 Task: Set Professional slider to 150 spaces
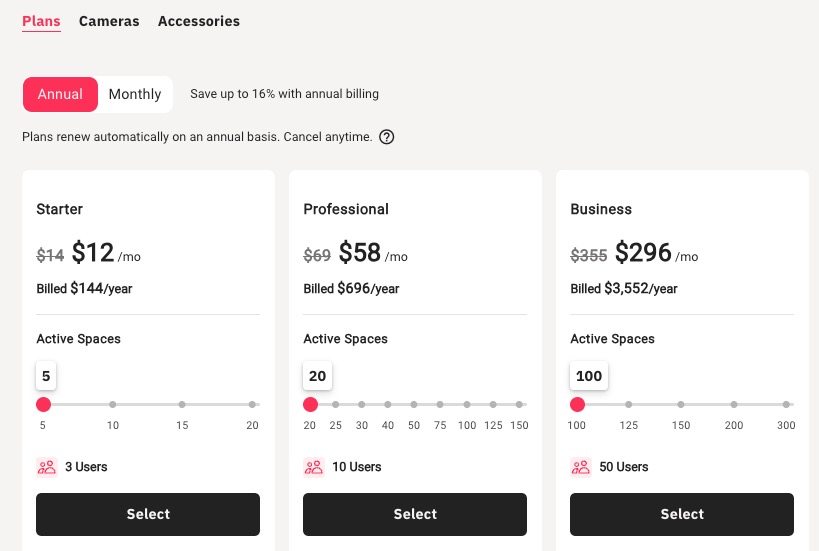click(x=519, y=405)
